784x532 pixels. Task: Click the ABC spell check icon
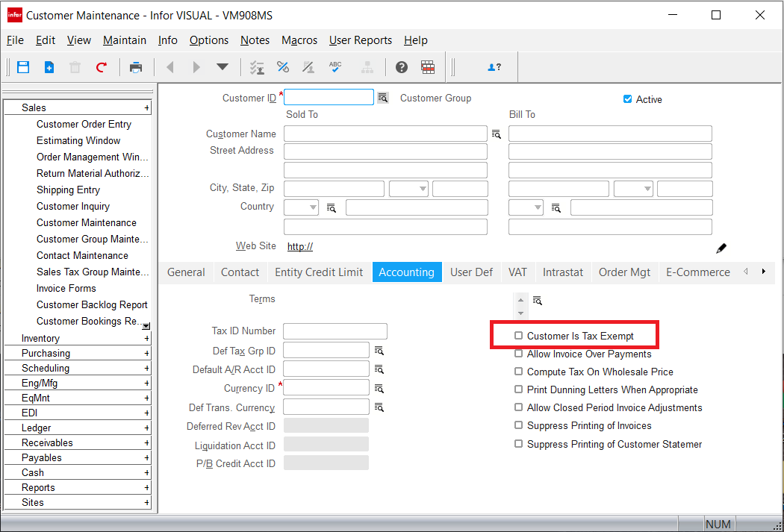(x=335, y=67)
